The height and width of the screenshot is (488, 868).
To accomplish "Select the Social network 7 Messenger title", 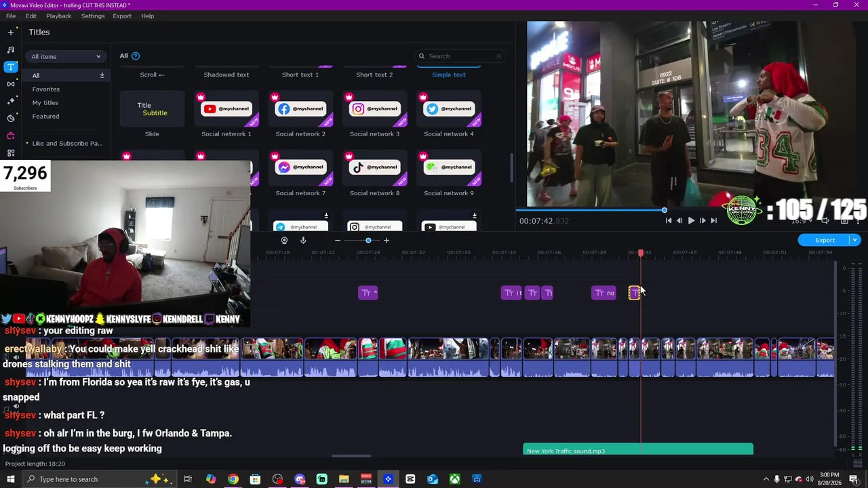I will point(300,168).
